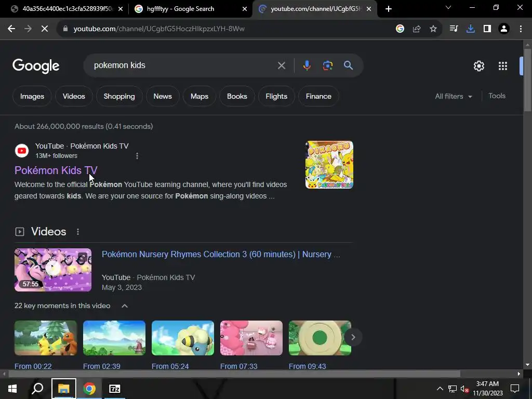Viewport: 532px width, 399px height.
Task: Share this page icon in address bar
Action: 417,29
